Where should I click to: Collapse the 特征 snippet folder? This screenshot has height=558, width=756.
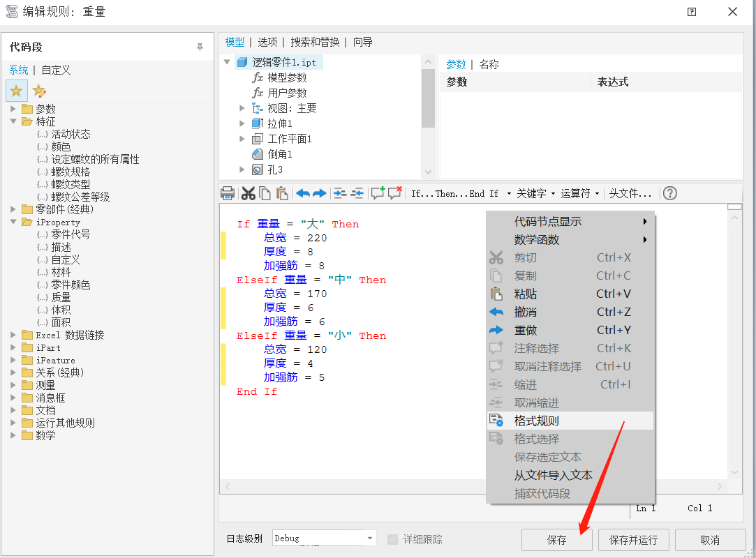pyautogui.click(x=13, y=121)
